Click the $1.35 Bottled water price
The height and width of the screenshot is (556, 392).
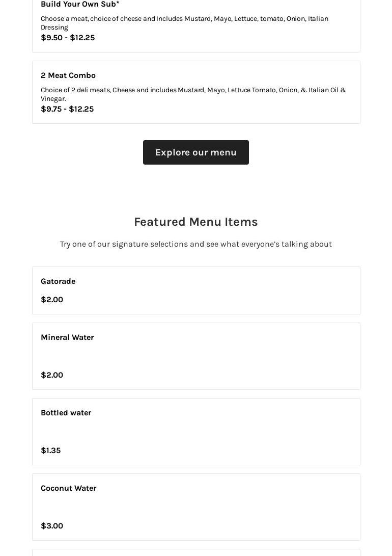coord(51,451)
